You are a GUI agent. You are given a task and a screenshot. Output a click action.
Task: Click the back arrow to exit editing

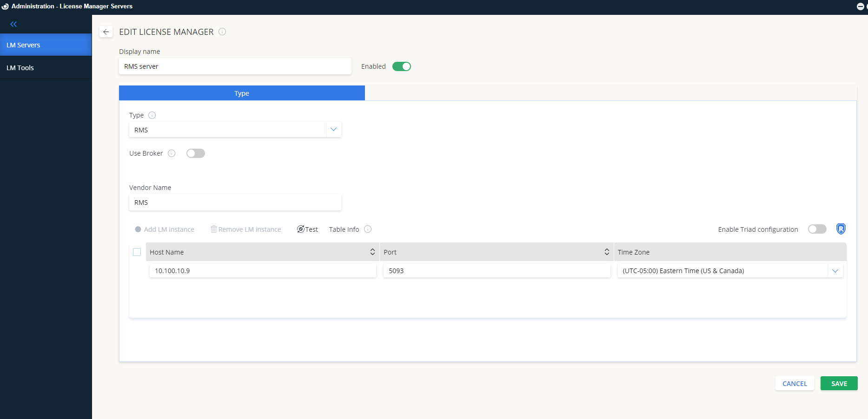106,32
